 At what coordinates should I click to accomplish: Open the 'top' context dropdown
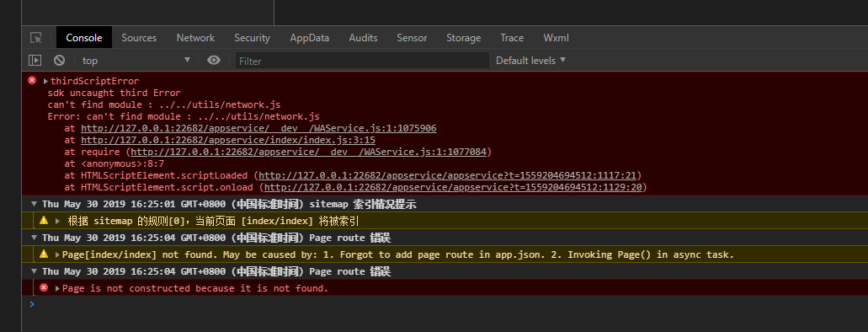tap(136, 61)
